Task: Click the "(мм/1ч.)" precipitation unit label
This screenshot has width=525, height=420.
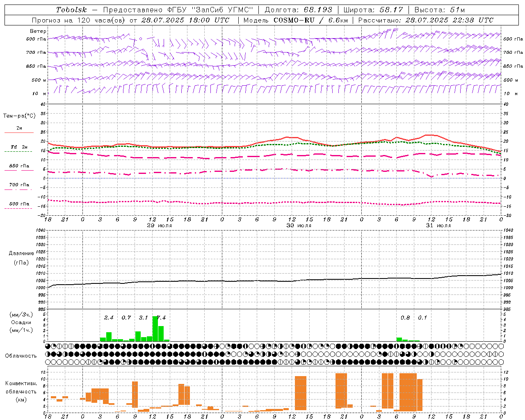Action: pyautogui.click(x=21, y=330)
